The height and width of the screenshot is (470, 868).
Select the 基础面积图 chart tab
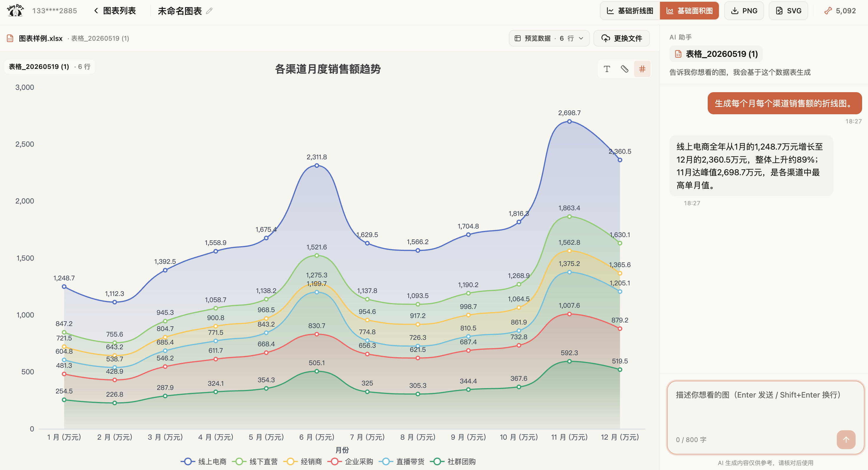click(x=689, y=11)
